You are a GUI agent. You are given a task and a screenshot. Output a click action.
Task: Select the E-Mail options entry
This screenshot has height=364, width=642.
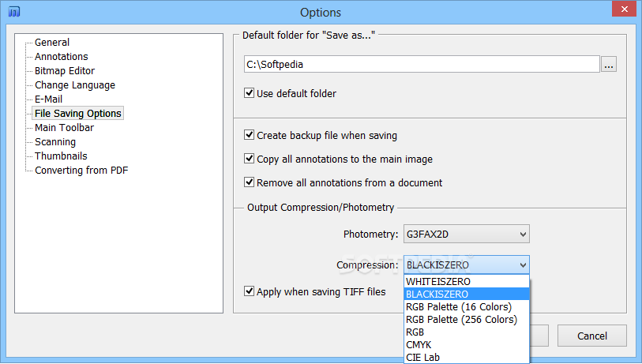[x=49, y=99]
